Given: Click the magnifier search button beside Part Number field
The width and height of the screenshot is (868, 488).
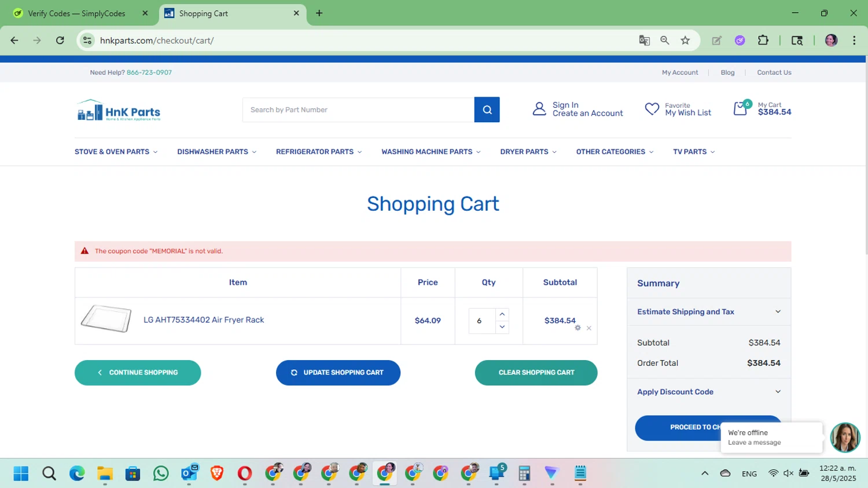Looking at the screenshot, I should tap(487, 109).
